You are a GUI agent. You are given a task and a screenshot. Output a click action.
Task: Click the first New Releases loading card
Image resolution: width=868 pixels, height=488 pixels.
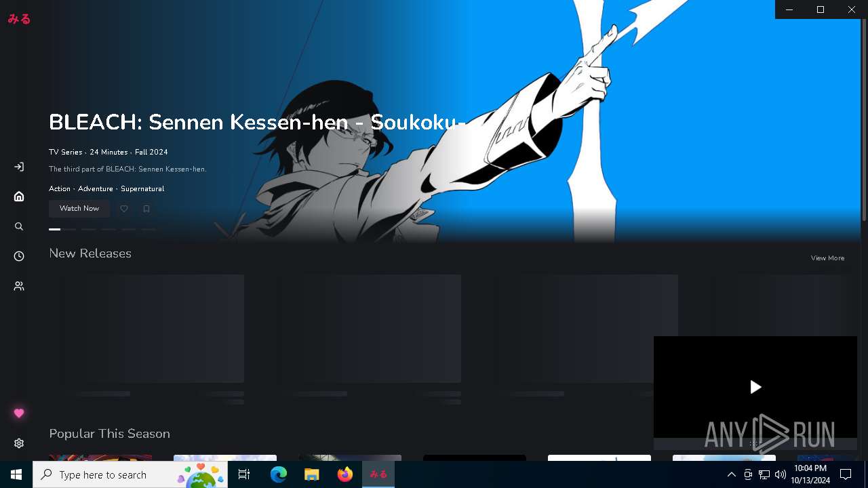[146, 329]
